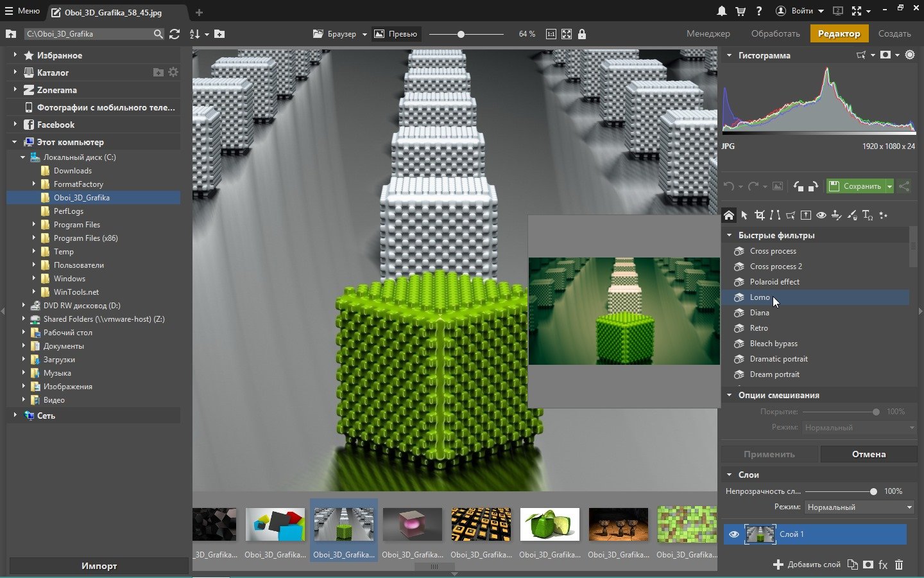Rotate image left with the rotate icon

[798, 186]
